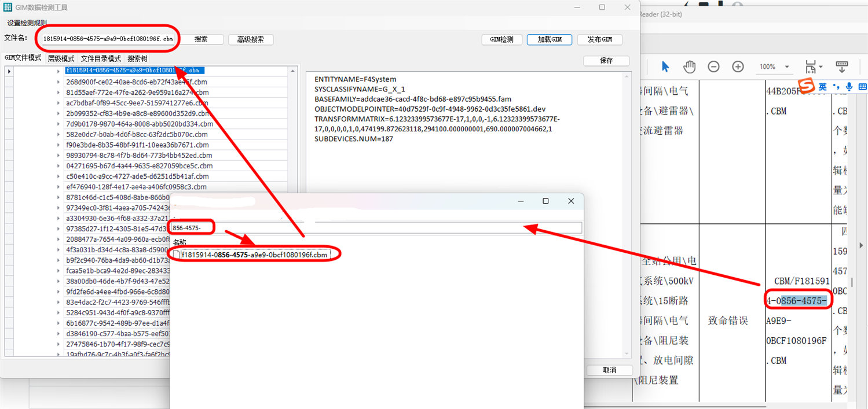868x409 pixels.
Task: Open the fit page width options in PDF reader
Action: coord(813,67)
